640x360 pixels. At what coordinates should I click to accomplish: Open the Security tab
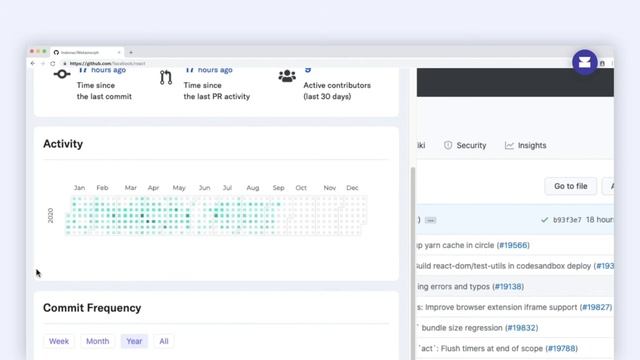coord(465,145)
